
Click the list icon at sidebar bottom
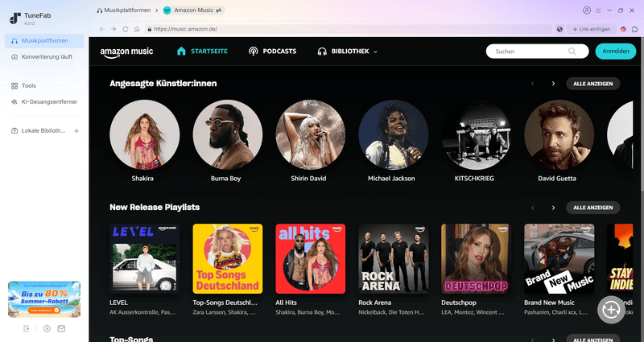(27, 328)
